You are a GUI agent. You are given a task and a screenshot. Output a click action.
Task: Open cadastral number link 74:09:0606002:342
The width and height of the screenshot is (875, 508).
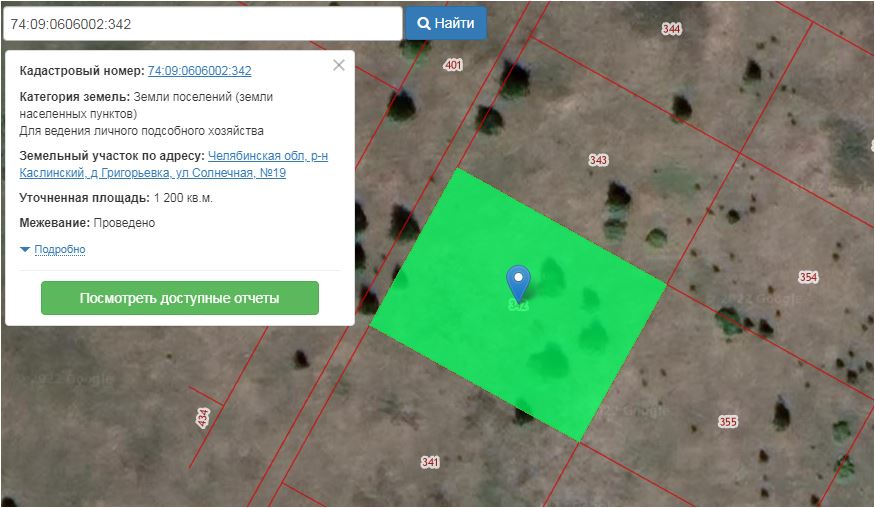click(199, 71)
